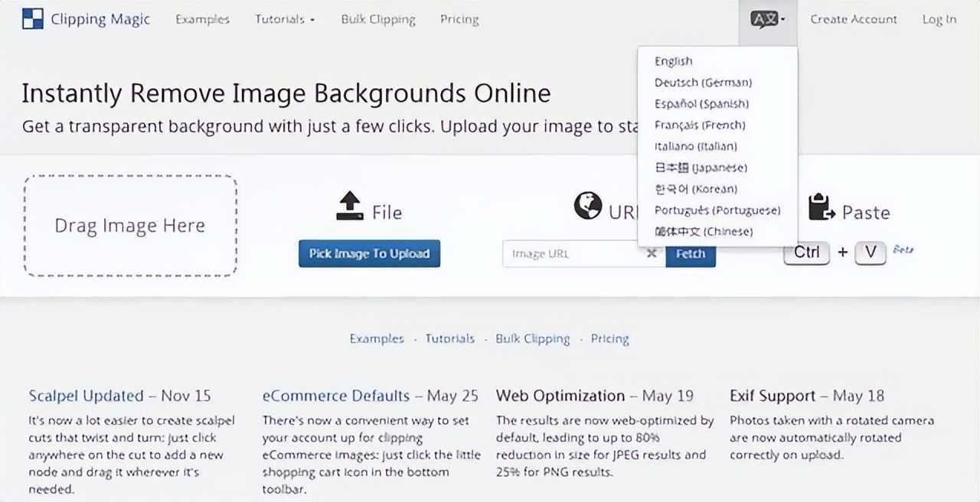Open Create Account page
The height and width of the screenshot is (502, 980).
[853, 20]
